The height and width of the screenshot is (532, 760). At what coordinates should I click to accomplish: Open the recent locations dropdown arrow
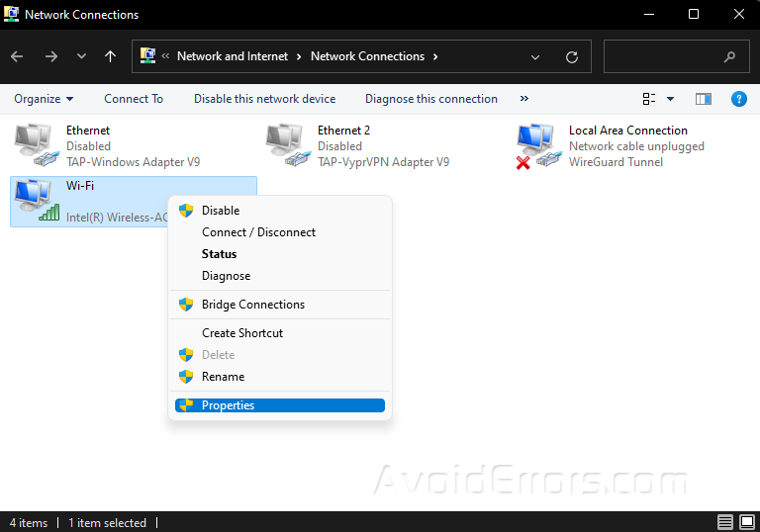click(x=81, y=56)
